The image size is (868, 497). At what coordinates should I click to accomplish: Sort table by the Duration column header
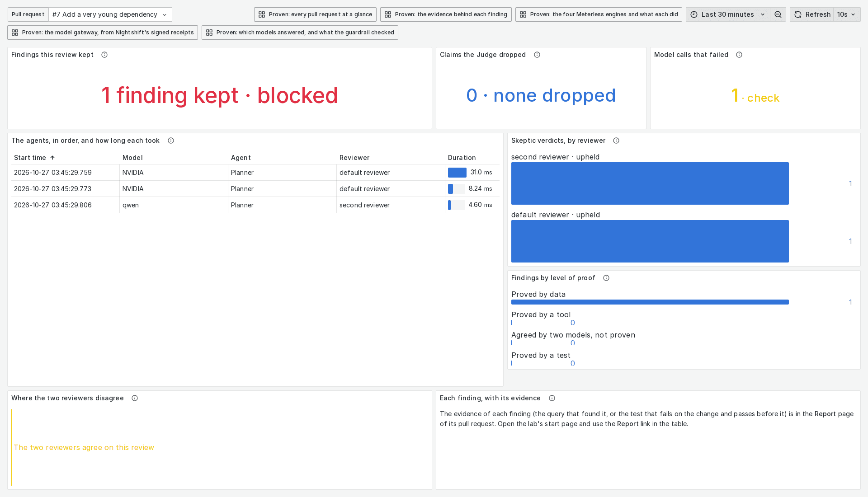coord(462,158)
